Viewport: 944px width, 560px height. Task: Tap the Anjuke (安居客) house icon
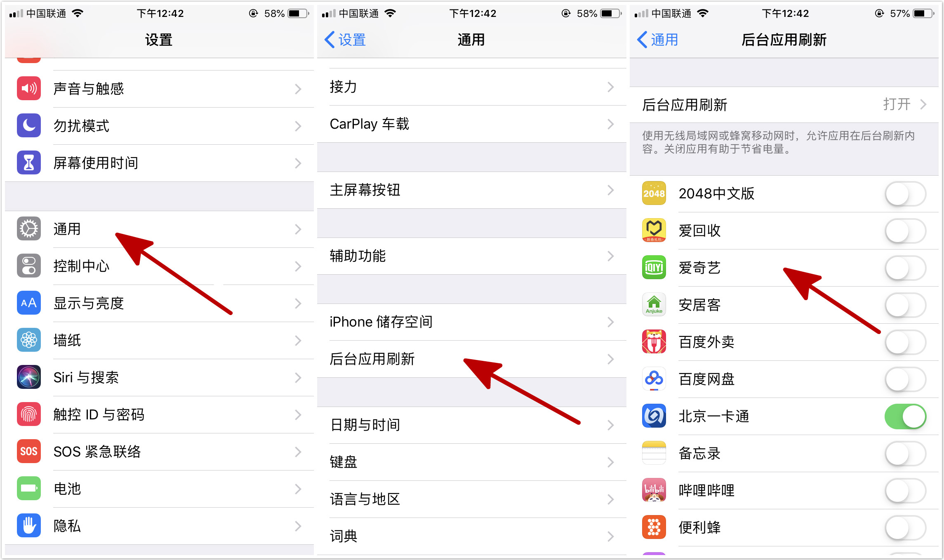[x=654, y=305]
